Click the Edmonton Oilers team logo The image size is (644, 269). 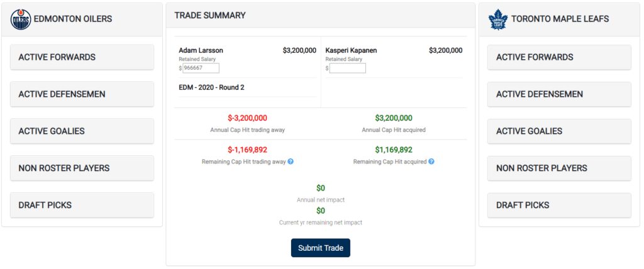pos(20,19)
